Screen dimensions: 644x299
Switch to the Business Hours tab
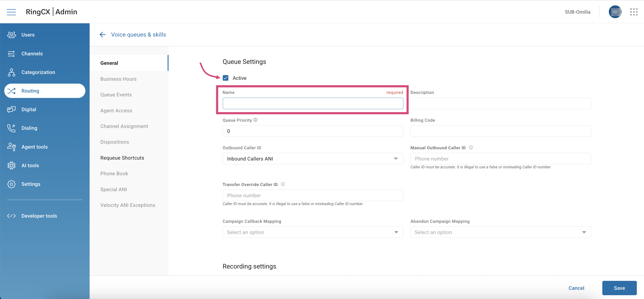[118, 79]
